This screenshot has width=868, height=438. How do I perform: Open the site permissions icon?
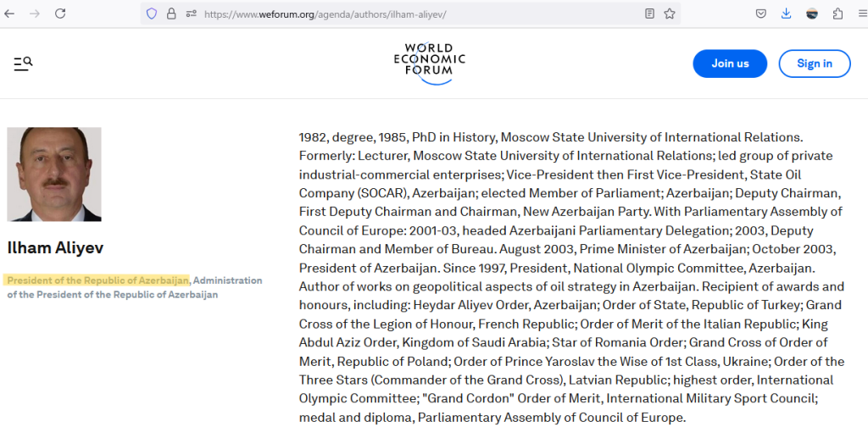[191, 14]
